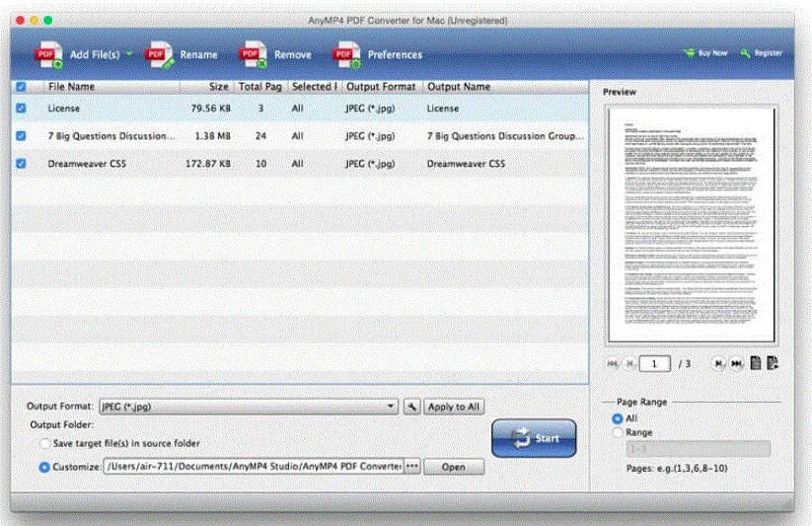Uncheck the 7 Big Questions Discussion checkbox
The height and width of the screenshot is (526, 812).
click(x=21, y=136)
